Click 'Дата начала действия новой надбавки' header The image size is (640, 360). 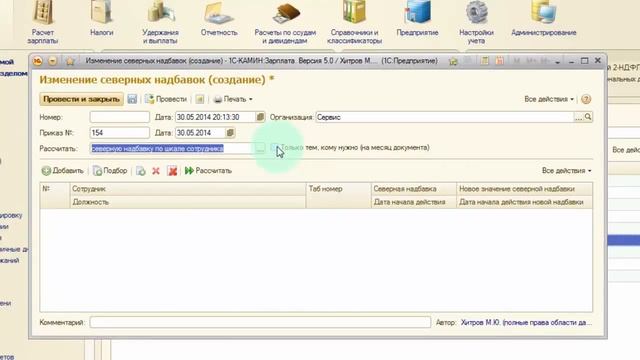524,202
